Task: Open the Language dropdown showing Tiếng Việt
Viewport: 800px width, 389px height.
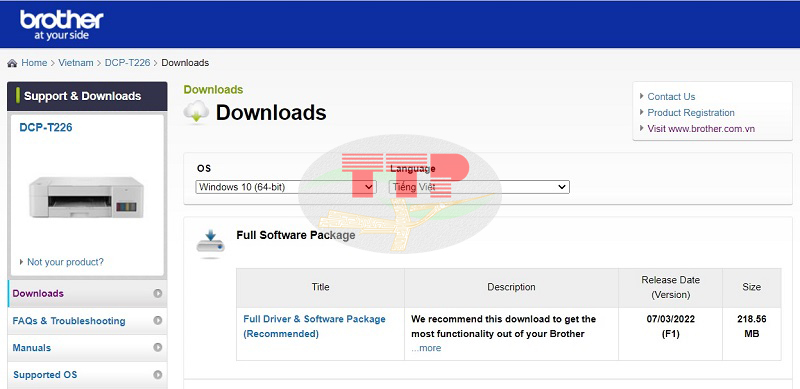Action: tap(479, 187)
